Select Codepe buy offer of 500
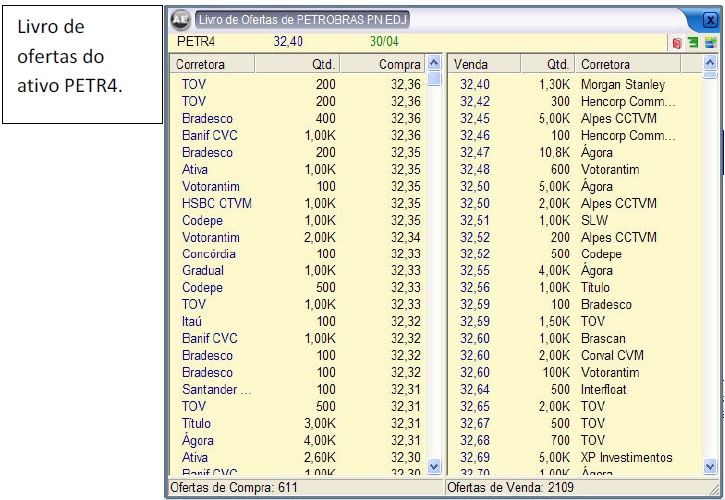The width and height of the screenshot is (725, 500). pyautogui.click(x=298, y=288)
